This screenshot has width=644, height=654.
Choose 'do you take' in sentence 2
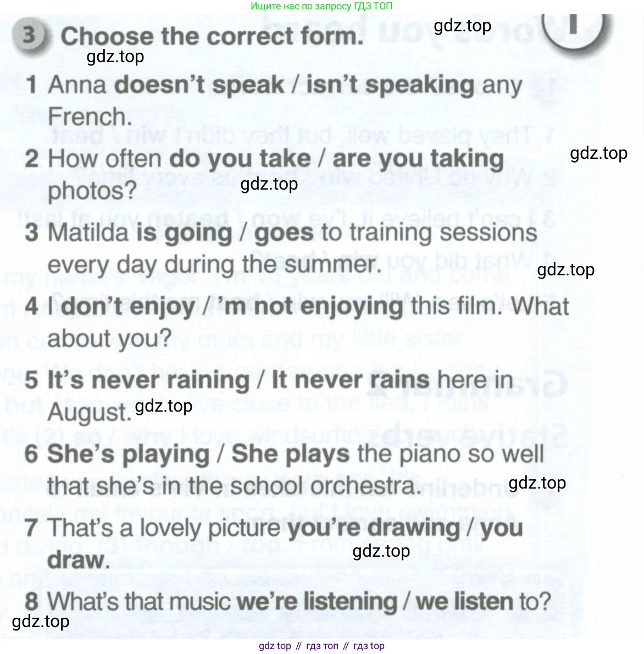(240, 159)
